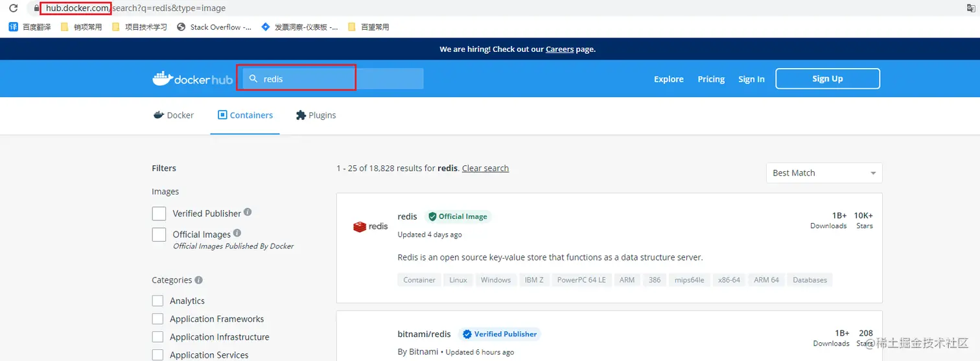The image size is (980, 361).
Task: Switch to the Containers tab
Action: 245,115
